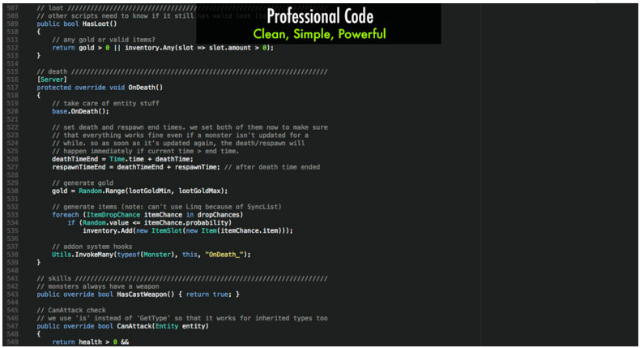This screenshot has width=644, height=348.
Task: Click the "// death" section divider comment
Action: pyautogui.click(x=182, y=71)
